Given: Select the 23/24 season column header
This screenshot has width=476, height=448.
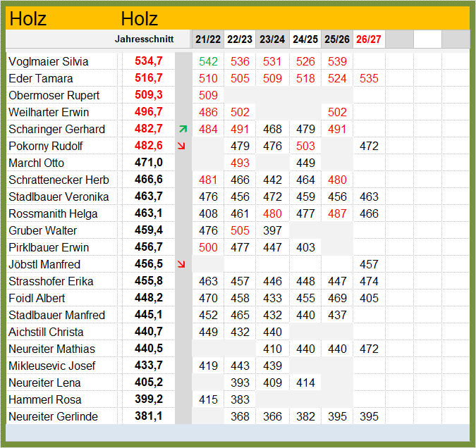Looking at the screenshot, I should 272,39.
